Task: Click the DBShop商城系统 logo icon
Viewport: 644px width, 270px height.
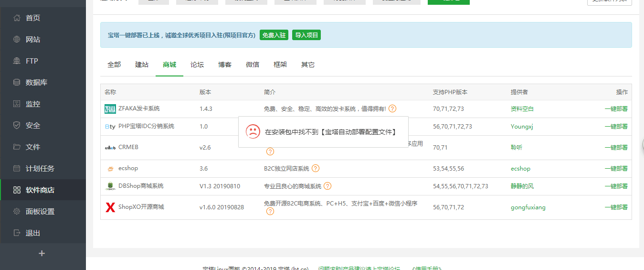Action: [110, 186]
